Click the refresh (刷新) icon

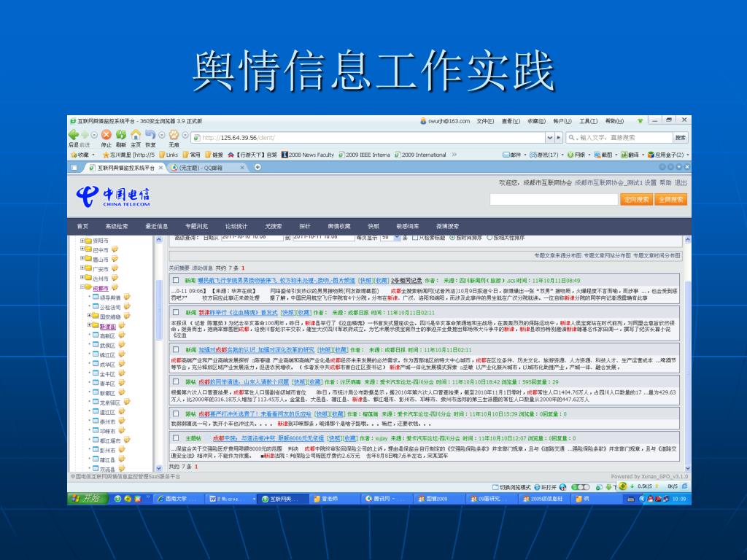(x=121, y=135)
